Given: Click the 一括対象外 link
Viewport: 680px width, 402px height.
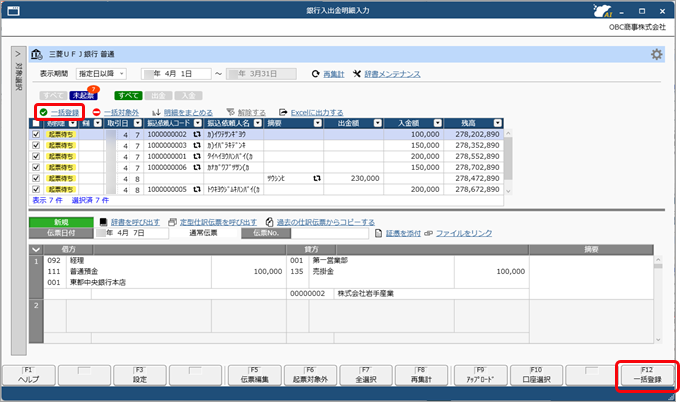Looking at the screenshot, I should (121, 112).
